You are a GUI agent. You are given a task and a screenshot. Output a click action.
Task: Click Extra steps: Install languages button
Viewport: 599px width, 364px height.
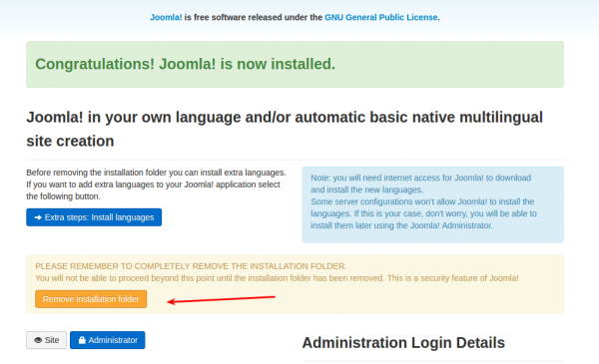click(x=94, y=217)
